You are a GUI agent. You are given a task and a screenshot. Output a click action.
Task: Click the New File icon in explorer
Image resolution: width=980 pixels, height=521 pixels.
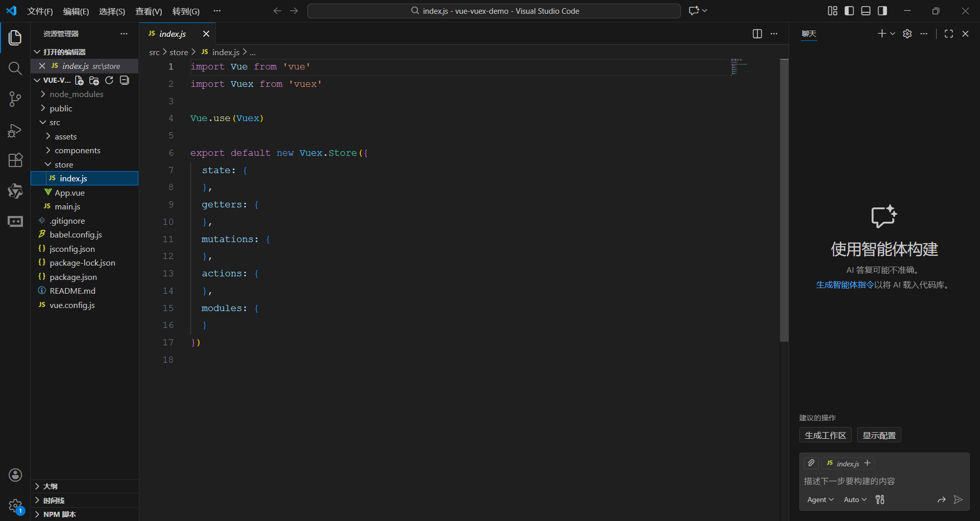(79, 80)
